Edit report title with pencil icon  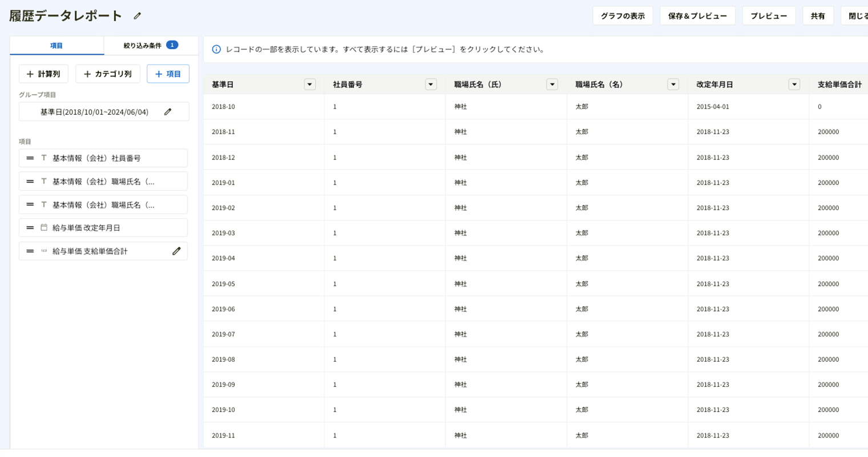[137, 16]
